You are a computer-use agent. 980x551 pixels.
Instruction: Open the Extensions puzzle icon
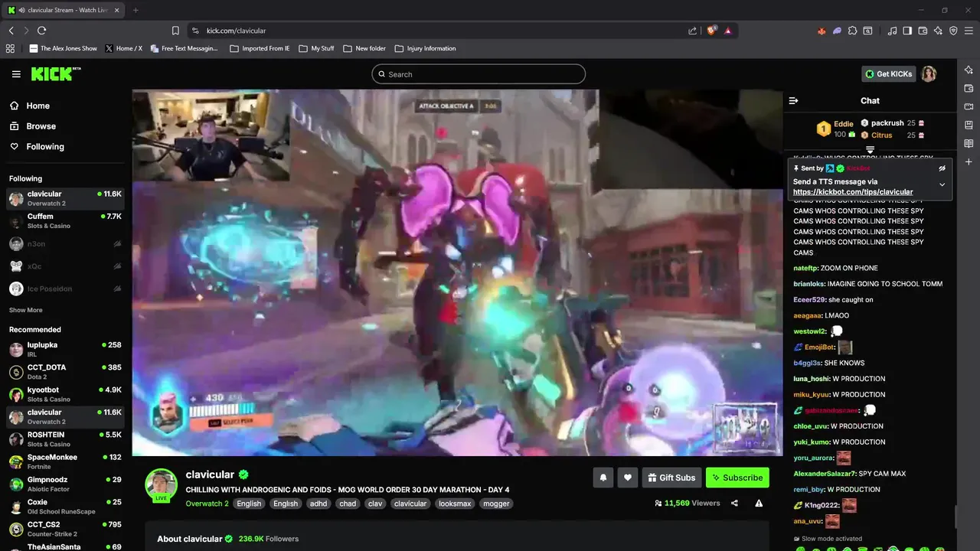click(853, 31)
